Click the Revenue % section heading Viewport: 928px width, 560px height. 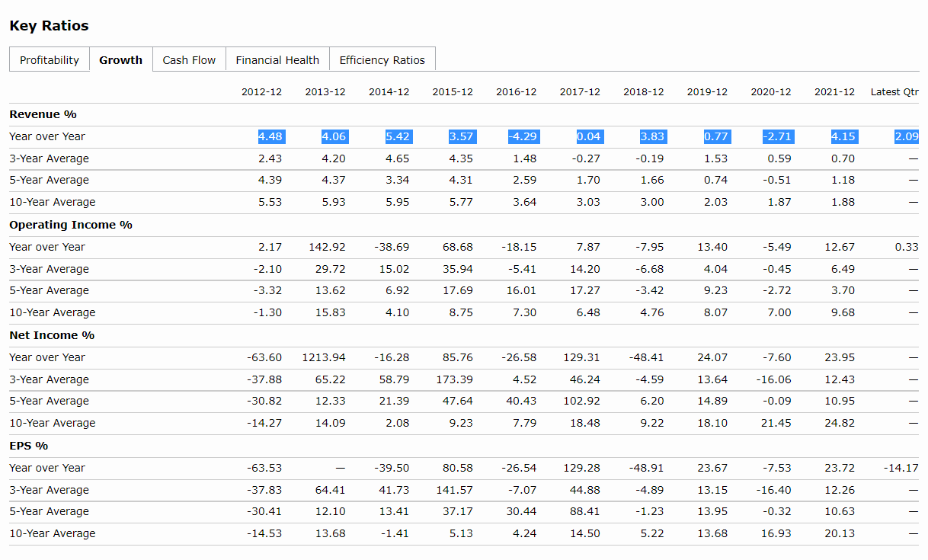[43, 114]
